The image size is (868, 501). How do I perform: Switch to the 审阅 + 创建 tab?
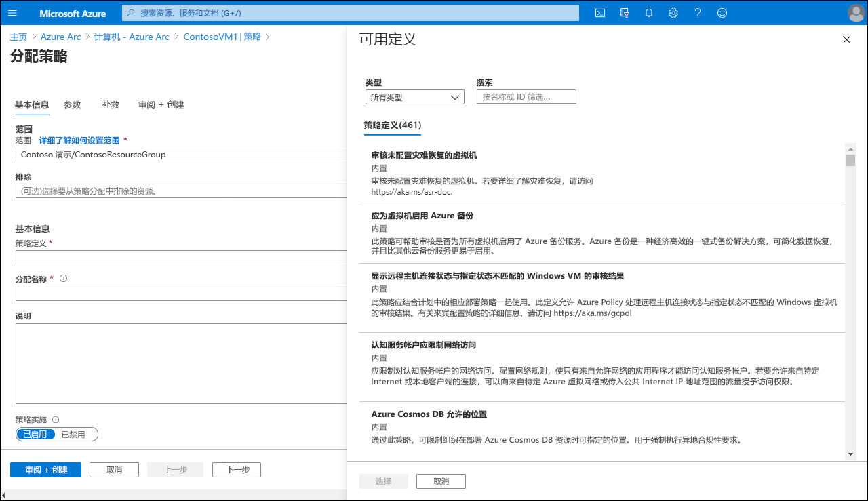(x=161, y=105)
